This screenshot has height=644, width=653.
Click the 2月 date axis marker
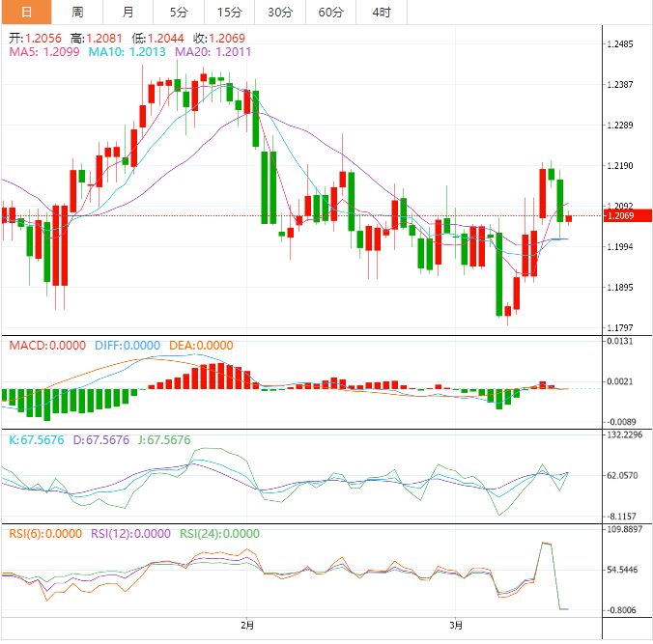pos(247,625)
